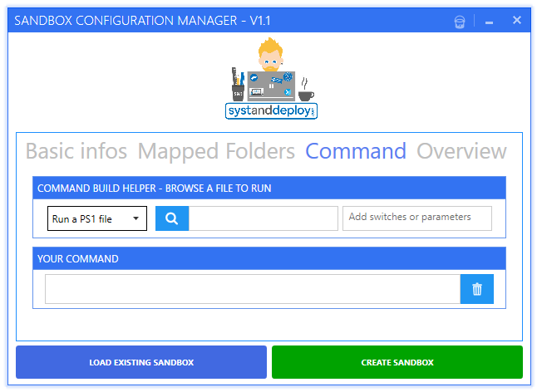Click the Command Build Helper header text
This screenshot has height=392, width=537.
pyautogui.click(x=154, y=189)
